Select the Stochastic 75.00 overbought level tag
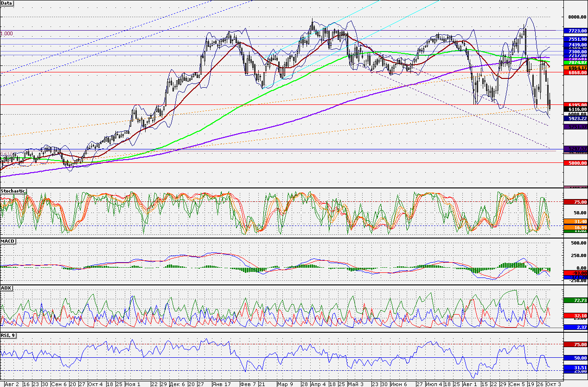The height and width of the screenshot is (387, 588). (575, 202)
